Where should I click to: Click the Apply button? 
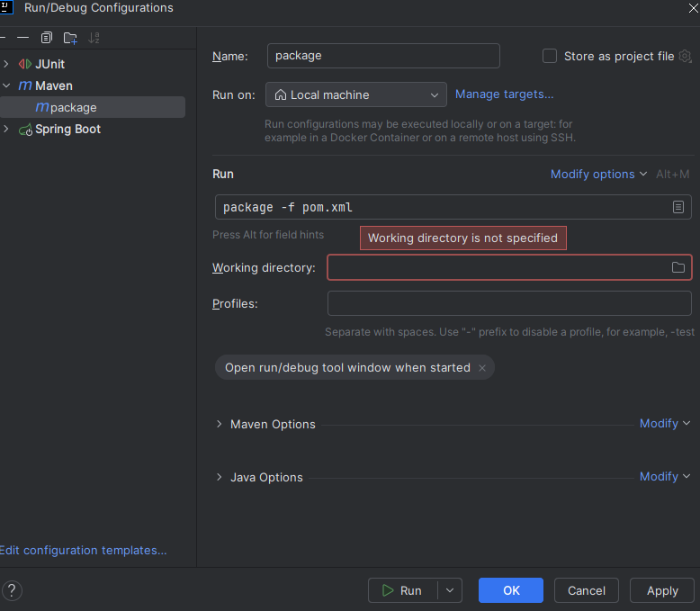pos(662,590)
